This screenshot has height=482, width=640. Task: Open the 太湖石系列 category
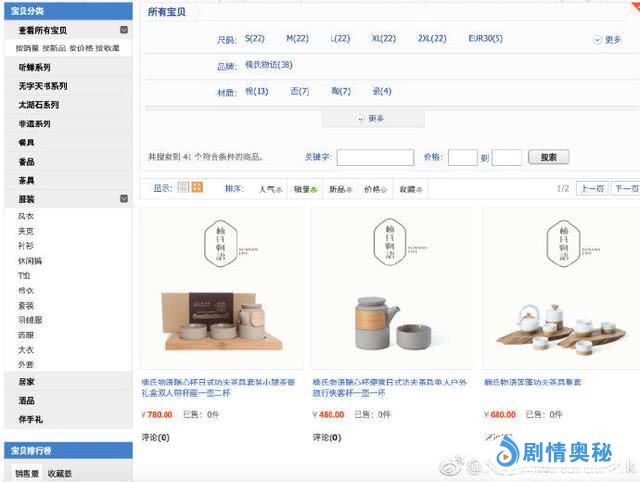(x=39, y=105)
